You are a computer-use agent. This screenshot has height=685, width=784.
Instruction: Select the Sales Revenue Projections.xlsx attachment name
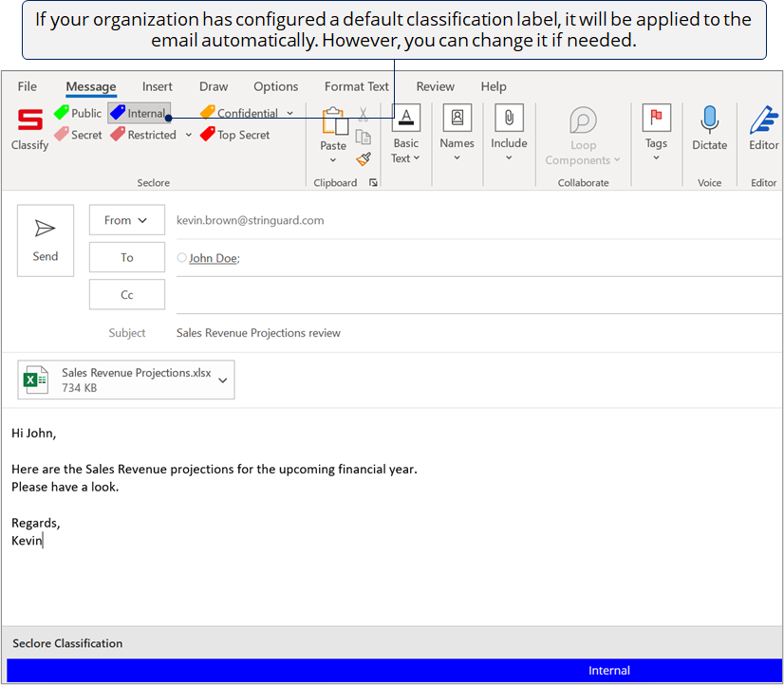[137, 373]
